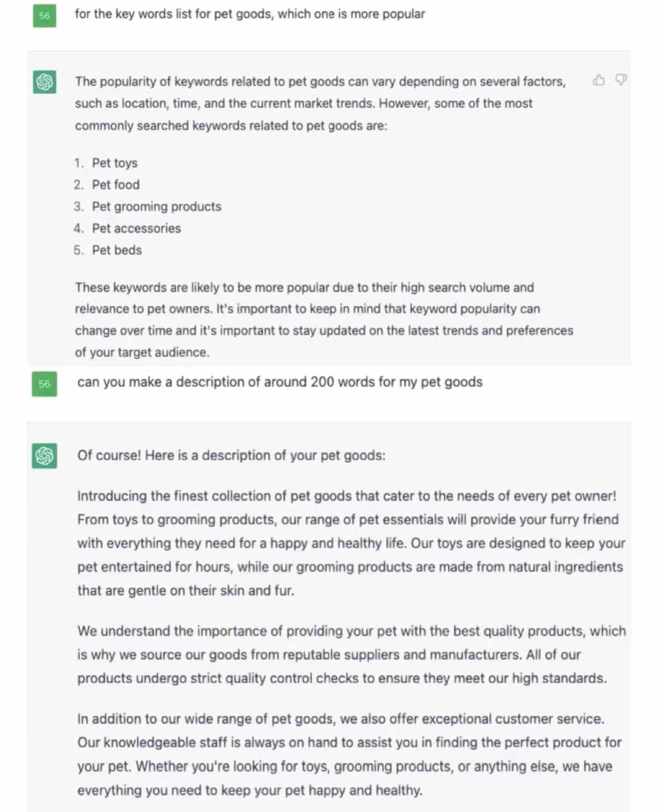Click the paragraph starting 'In addition to our wide range'

(x=350, y=755)
